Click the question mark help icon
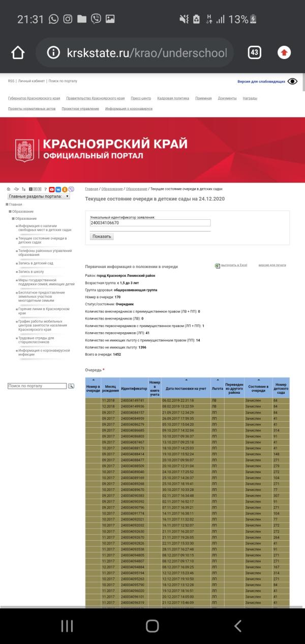The width and height of the screenshot is (305, 644). tap(45, 189)
